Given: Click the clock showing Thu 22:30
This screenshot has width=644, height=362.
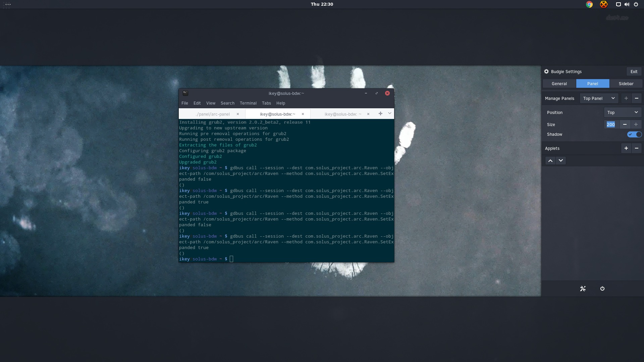Looking at the screenshot, I should tap(322, 4).
